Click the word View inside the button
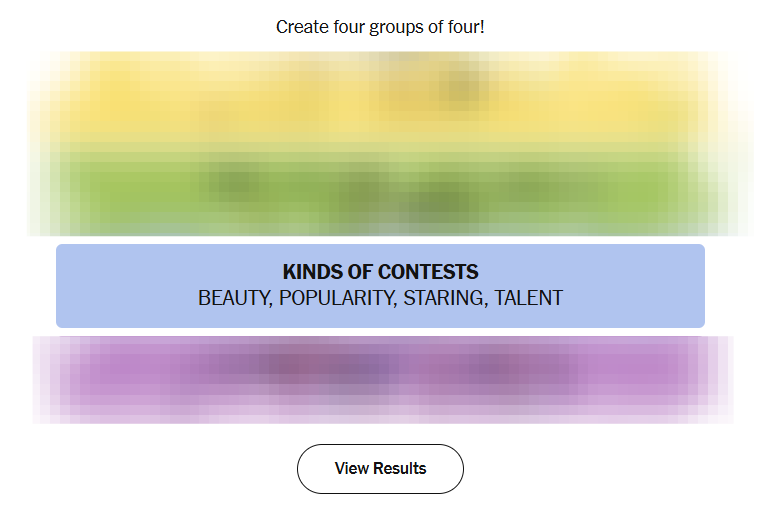768x526 pixels. tap(351, 469)
